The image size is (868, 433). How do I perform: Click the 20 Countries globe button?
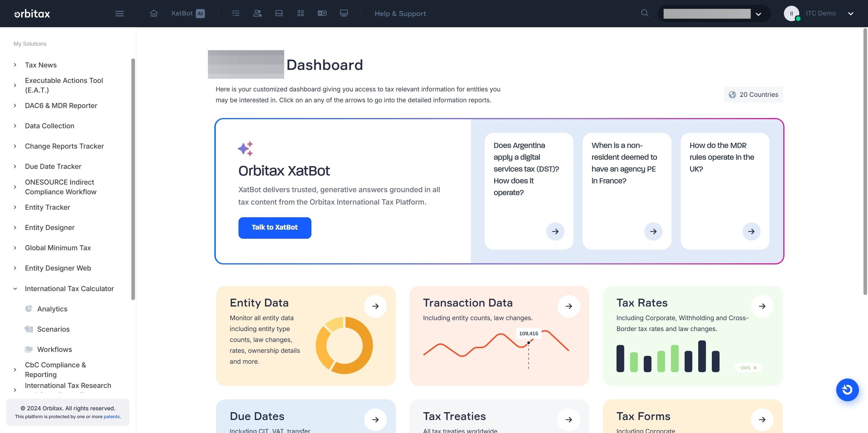coord(753,94)
